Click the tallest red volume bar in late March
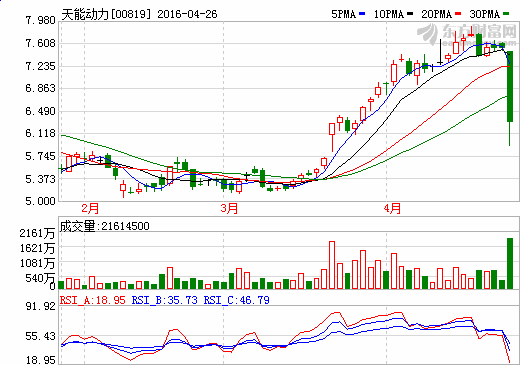The height and width of the screenshot is (365, 520). pyautogui.click(x=332, y=265)
